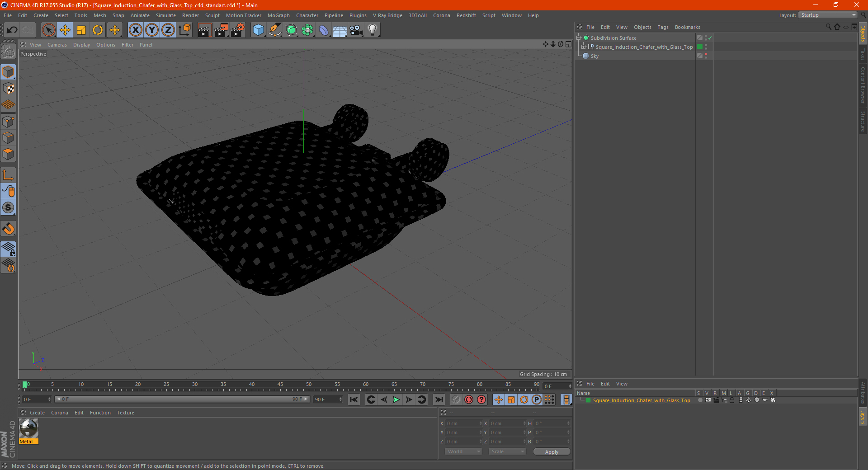This screenshot has width=868, height=470.
Task: Click the Undo arrow icon
Action: pos(12,30)
